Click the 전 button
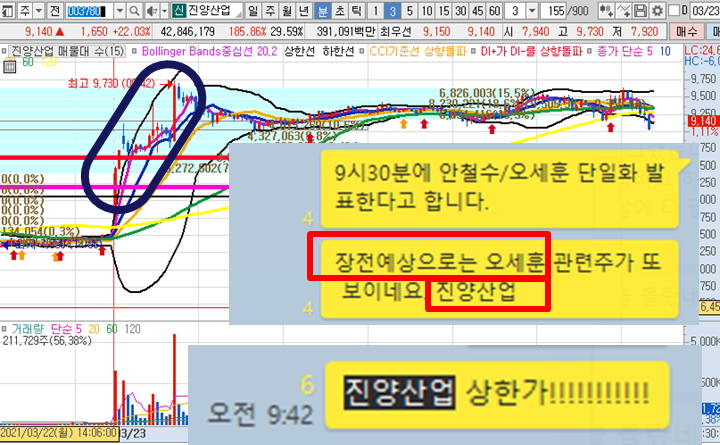The height and width of the screenshot is (445, 720). point(55,10)
